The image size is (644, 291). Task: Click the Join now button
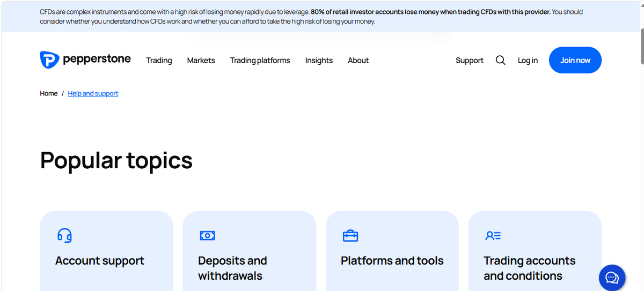(x=575, y=60)
